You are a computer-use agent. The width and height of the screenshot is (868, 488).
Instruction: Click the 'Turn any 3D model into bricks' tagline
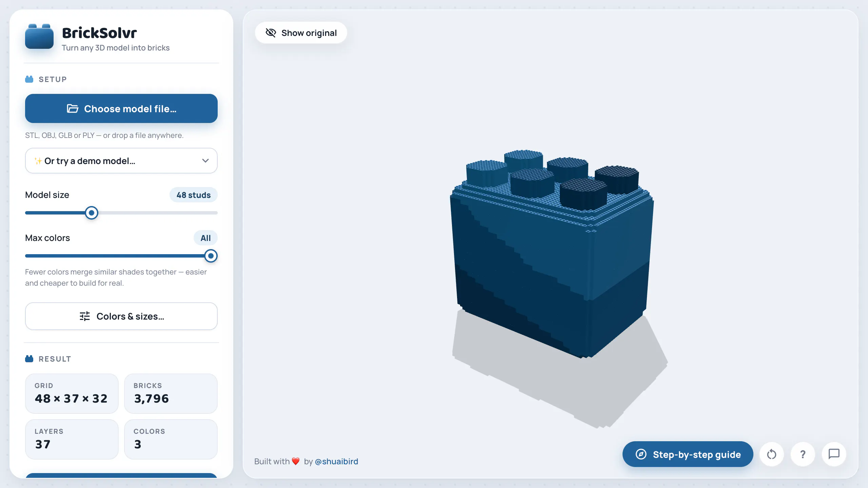(x=116, y=48)
